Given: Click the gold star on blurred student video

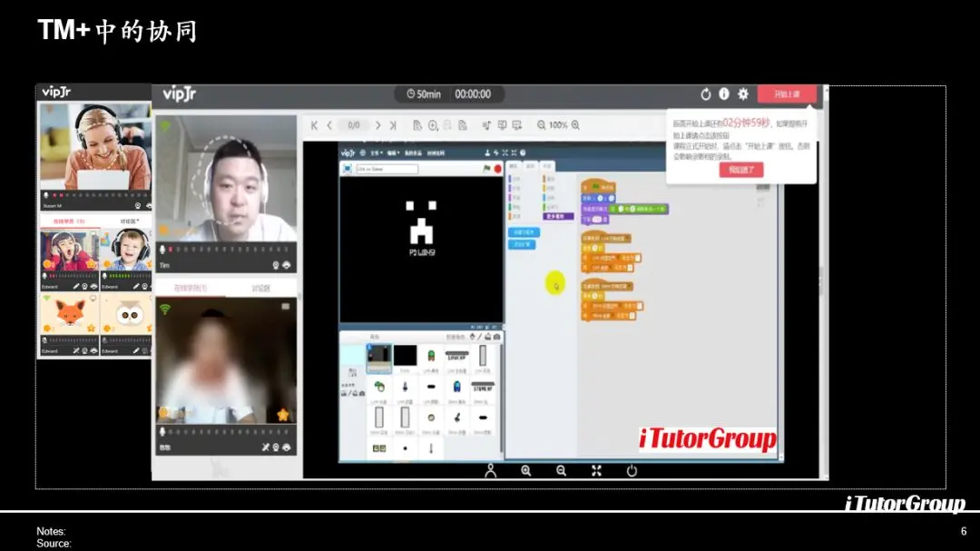Looking at the screenshot, I should (x=282, y=415).
